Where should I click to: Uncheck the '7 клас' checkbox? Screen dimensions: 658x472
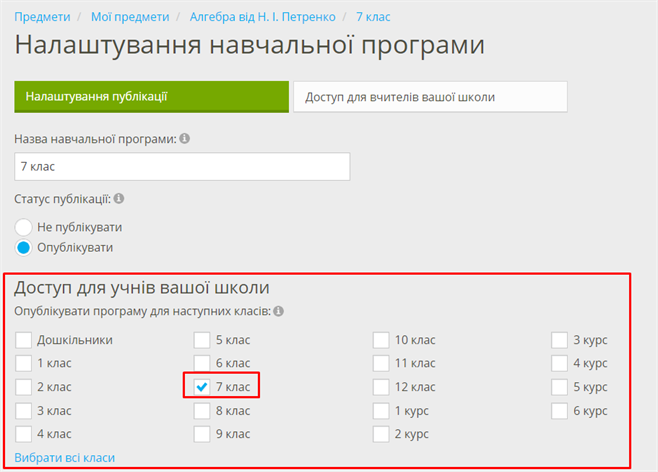click(x=203, y=386)
